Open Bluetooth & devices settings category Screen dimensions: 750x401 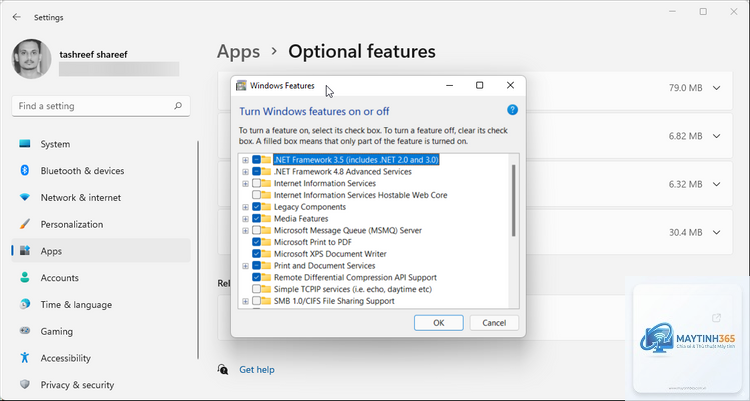point(101,170)
